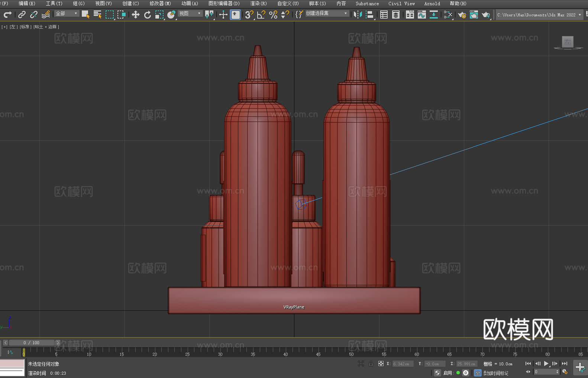Screen dimensions: 588x378
Task: Click the Isolate/download-style toolbar icon
Action: click(x=434, y=14)
